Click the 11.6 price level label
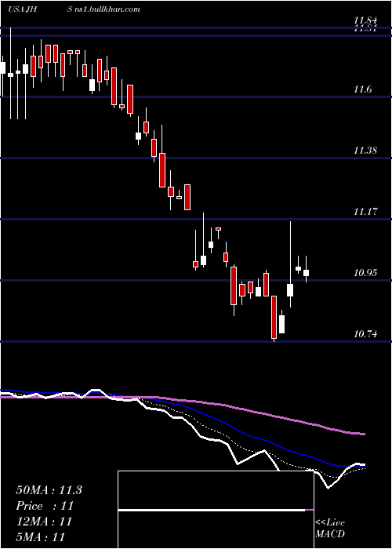The width and height of the screenshot is (392, 549). (x=362, y=89)
